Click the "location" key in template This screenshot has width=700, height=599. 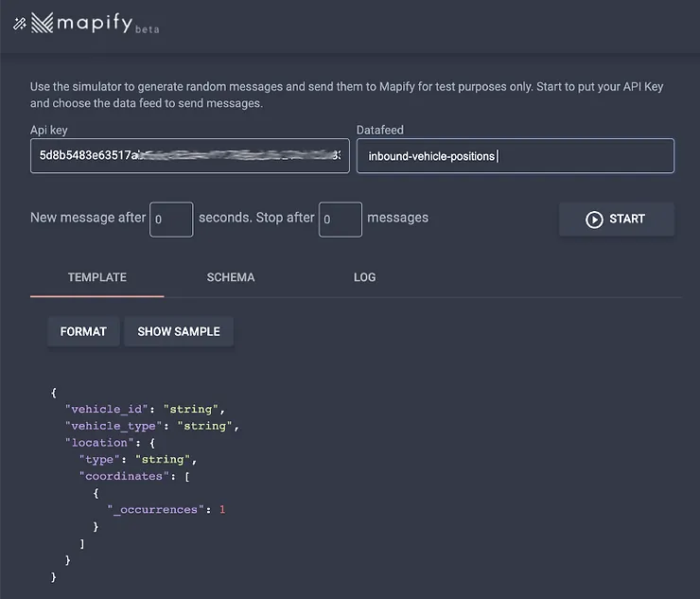click(99, 443)
